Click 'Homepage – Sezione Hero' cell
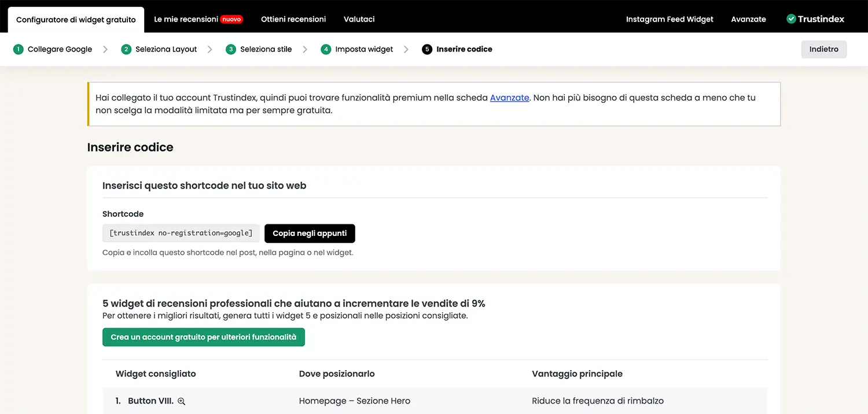 pyautogui.click(x=355, y=401)
